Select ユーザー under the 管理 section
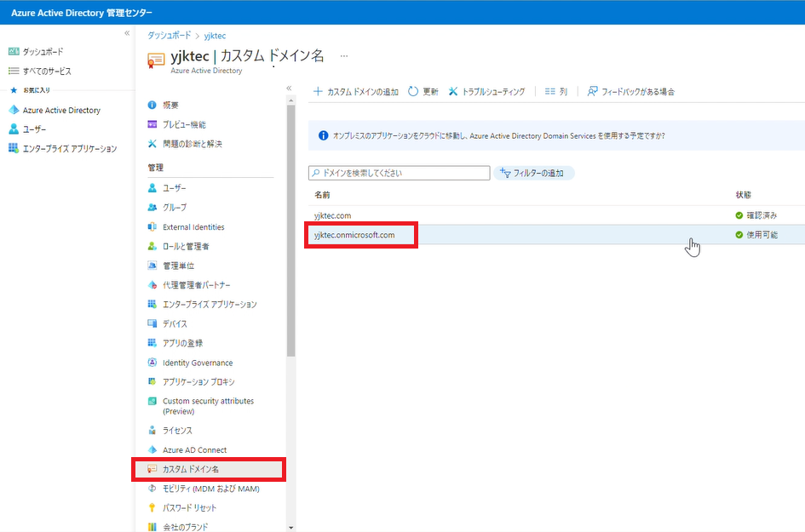 (174, 188)
